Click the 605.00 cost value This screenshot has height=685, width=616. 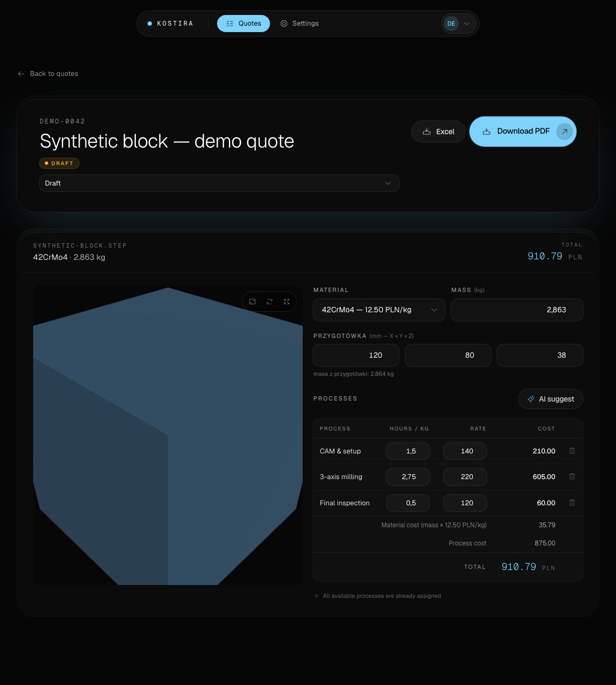(x=544, y=476)
